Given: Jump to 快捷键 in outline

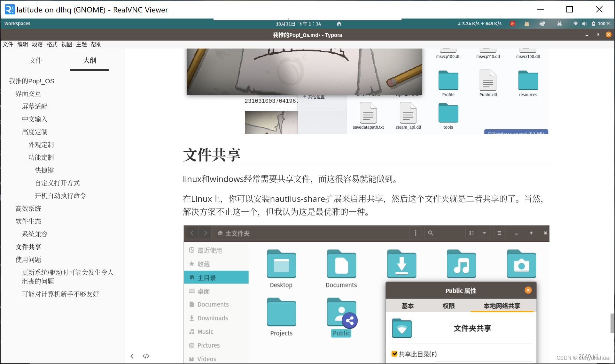Looking at the screenshot, I should pyautogui.click(x=44, y=171).
